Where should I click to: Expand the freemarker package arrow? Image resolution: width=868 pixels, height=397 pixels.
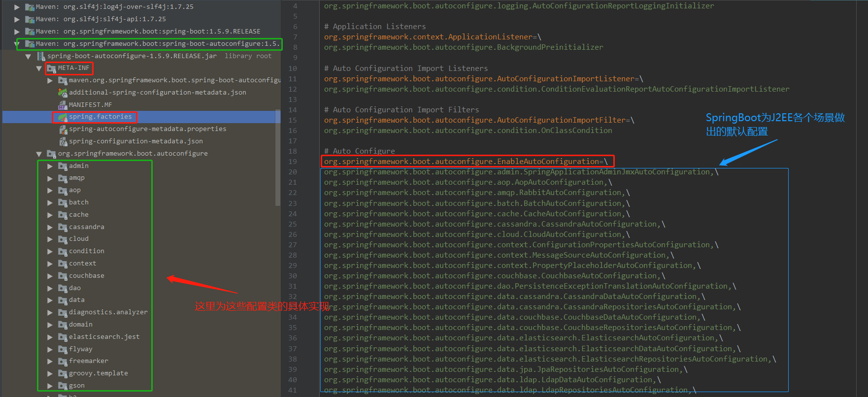pyautogui.click(x=50, y=362)
